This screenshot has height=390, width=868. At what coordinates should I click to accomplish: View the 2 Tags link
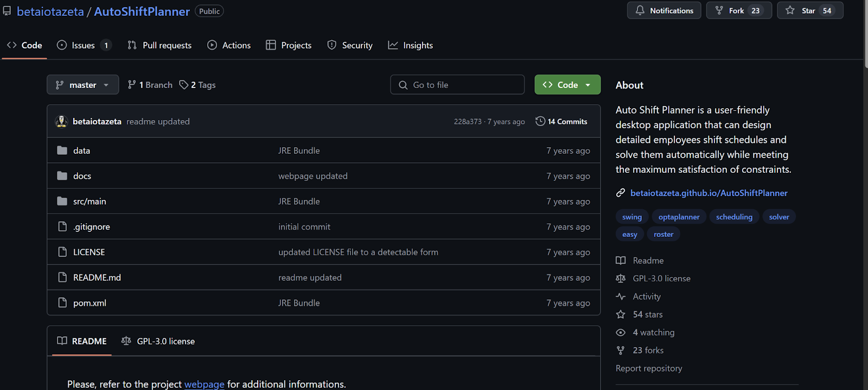(x=197, y=85)
